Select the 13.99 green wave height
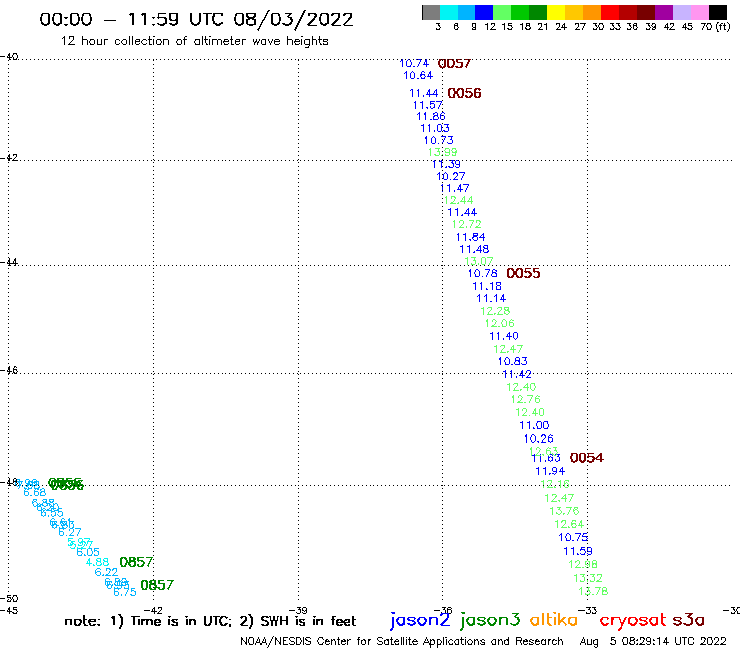Image resolution: width=740 pixels, height=650 pixels. (x=443, y=152)
